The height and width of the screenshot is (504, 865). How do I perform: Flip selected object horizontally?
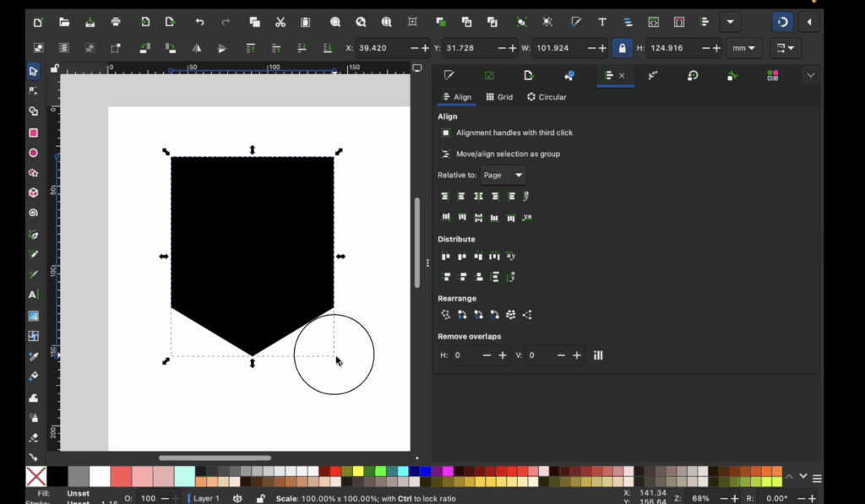pos(196,48)
